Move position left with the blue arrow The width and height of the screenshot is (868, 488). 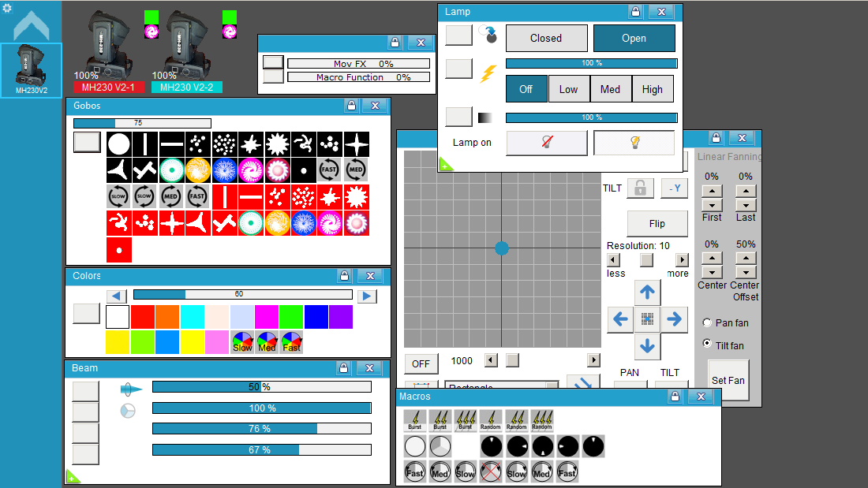pos(620,319)
